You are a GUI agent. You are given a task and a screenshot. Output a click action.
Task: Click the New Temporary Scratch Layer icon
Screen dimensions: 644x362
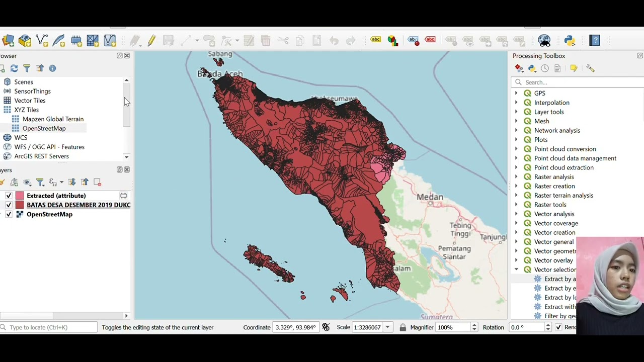pyautogui.click(x=76, y=41)
